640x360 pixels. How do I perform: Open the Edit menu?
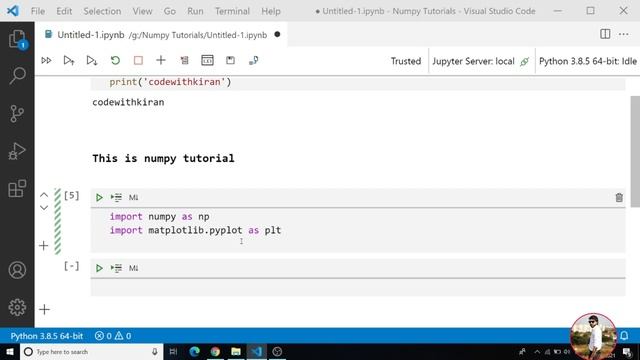coord(64,11)
